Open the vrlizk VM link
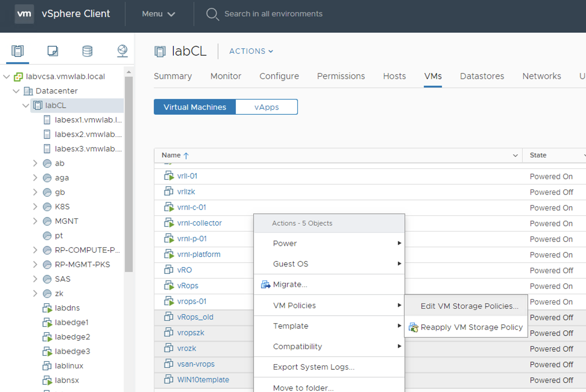The height and width of the screenshot is (392, 586). (x=186, y=191)
